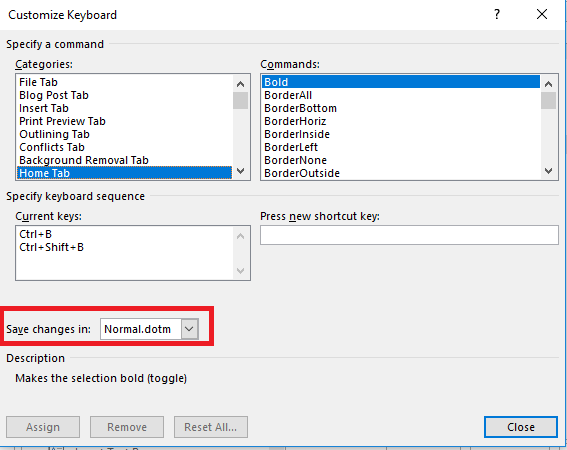Choose BorderAll in Commands list
This screenshot has width=567, height=450.
click(288, 95)
